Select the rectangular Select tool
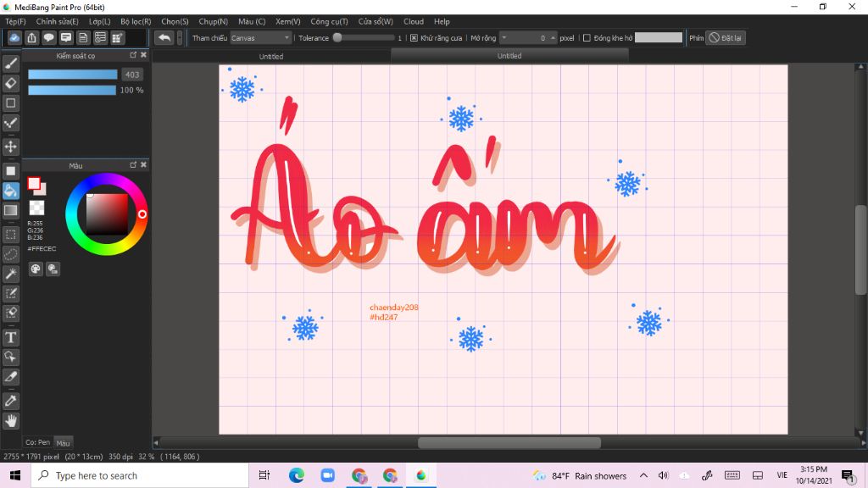Screen dimensions: 868x488 coord(10,235)
